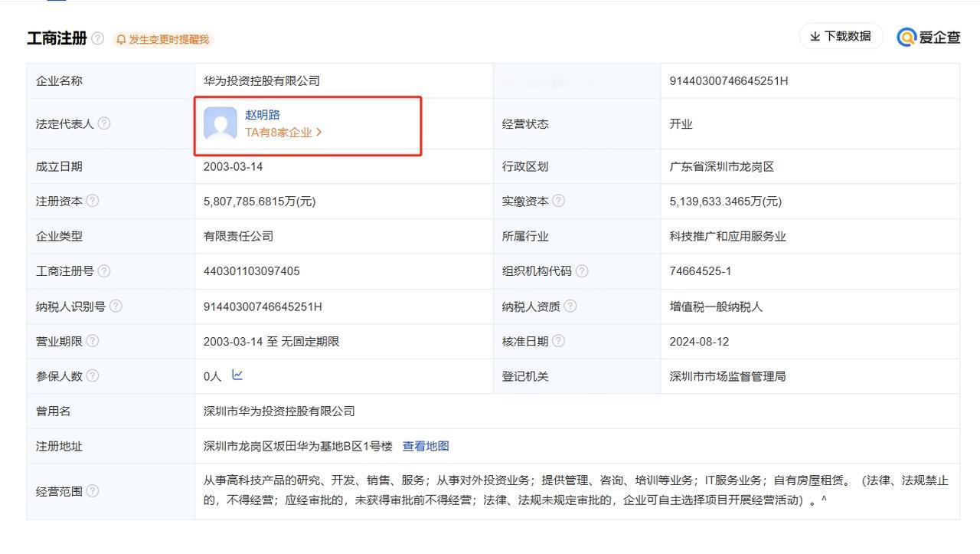Click company name 华为投资控股有限公司

[262, 80]
